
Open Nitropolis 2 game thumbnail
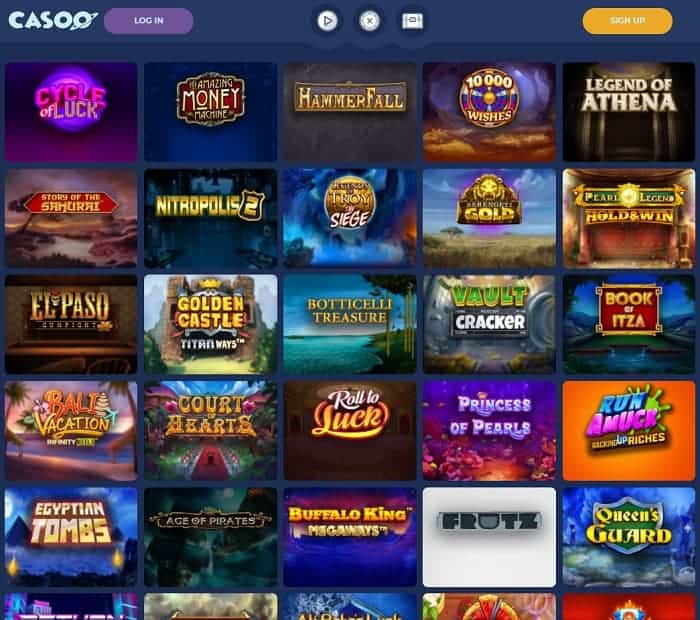(x=210, y=218)
